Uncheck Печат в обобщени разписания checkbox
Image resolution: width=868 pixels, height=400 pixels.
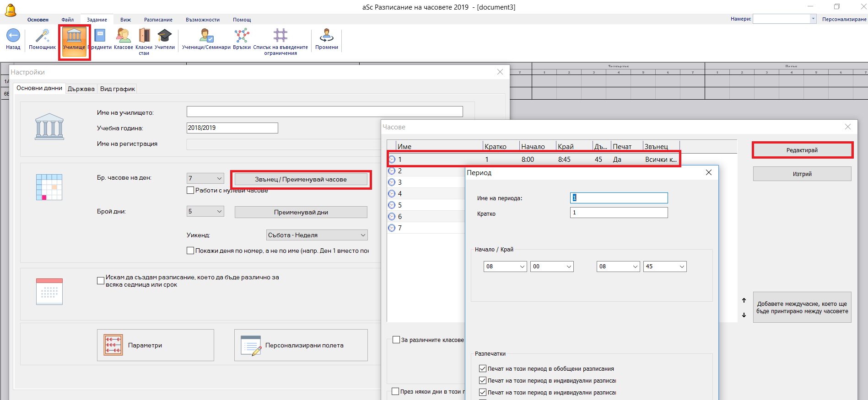tap(482, 368)
